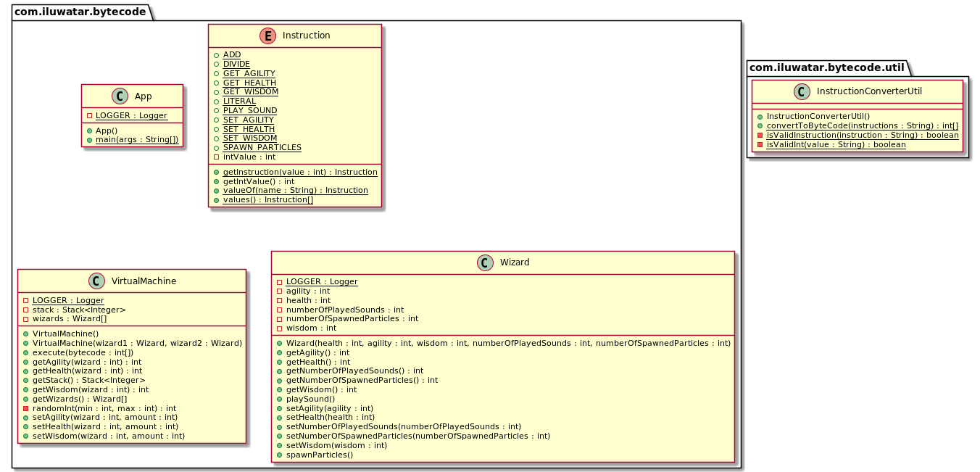
Task: Click the Wizard class circle icon
Action: point(486,262)
